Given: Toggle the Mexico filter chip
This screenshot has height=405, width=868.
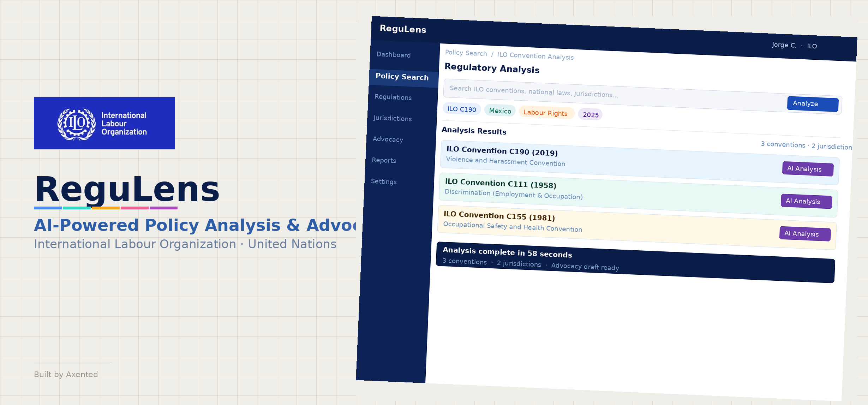Looking at the screenshot, I should point(500,111).
